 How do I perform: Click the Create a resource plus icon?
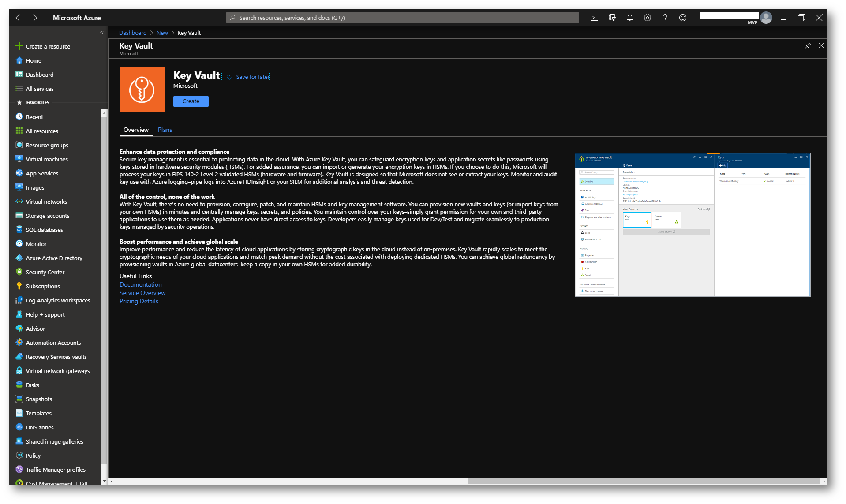[x=19, y=46]
